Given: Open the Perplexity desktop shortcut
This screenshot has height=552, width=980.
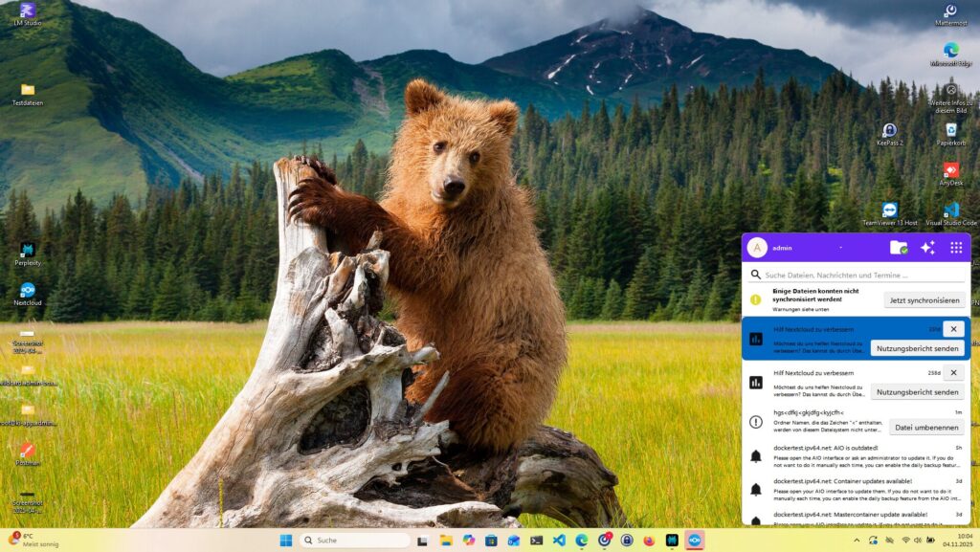Looking at the screenshot, I should [27, 252].
